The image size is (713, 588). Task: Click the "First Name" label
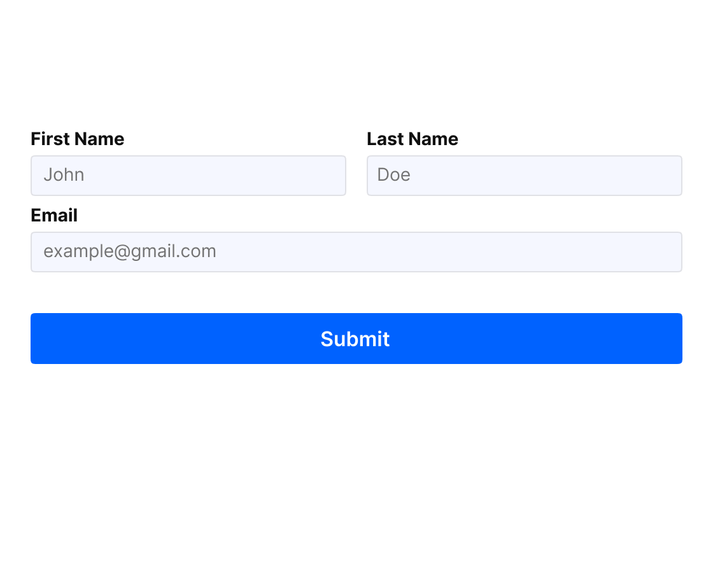pyautogui.click(x=77, y=139)
